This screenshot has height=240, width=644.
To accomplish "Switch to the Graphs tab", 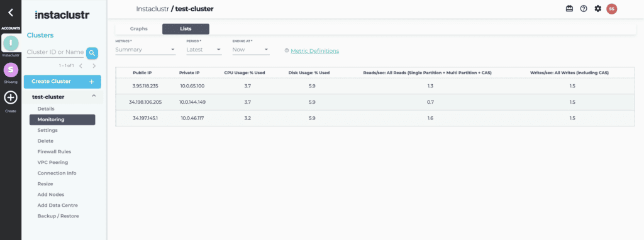I will tap(139, 29).
